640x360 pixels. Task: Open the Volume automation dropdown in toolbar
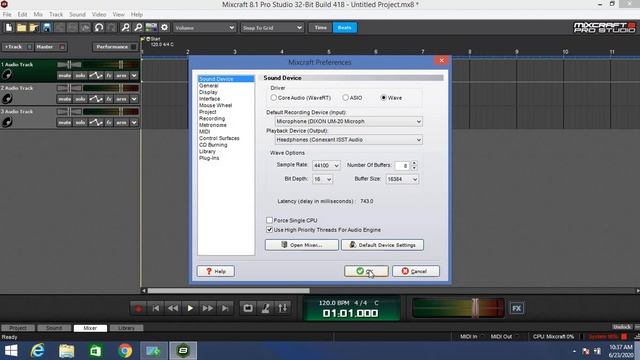pyautogui.click(x=204, y=28)
